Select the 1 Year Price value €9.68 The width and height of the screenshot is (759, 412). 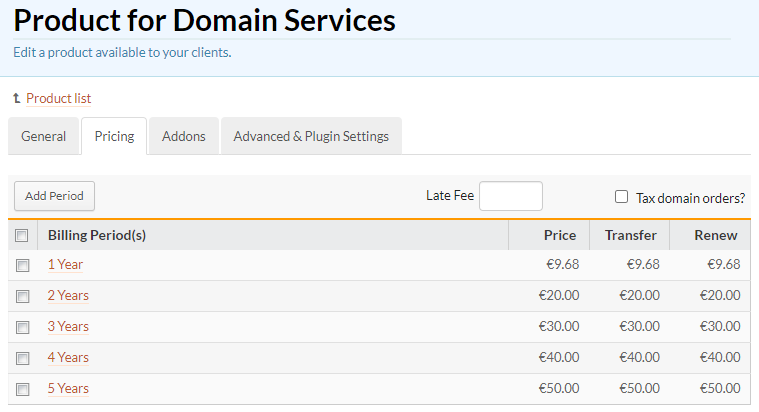pos(562,264)
